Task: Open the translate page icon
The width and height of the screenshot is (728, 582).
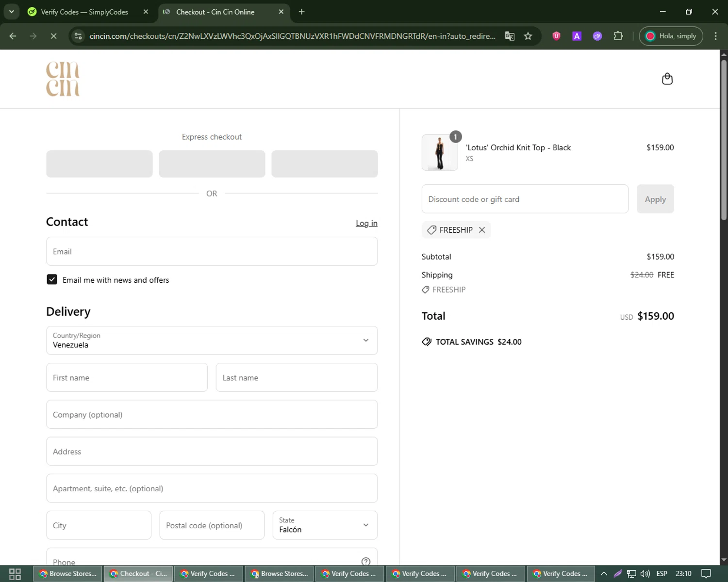Action: tap(510, 36)
